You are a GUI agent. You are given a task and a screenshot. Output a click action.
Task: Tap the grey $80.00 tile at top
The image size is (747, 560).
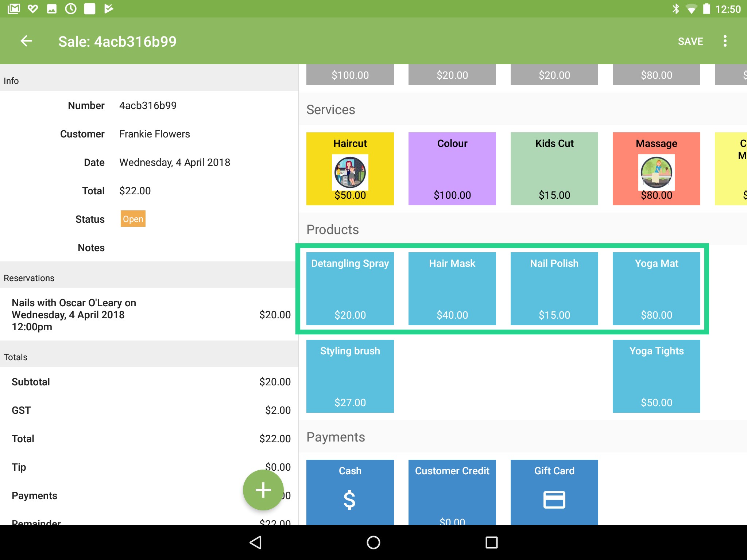(x=657, y=75)
